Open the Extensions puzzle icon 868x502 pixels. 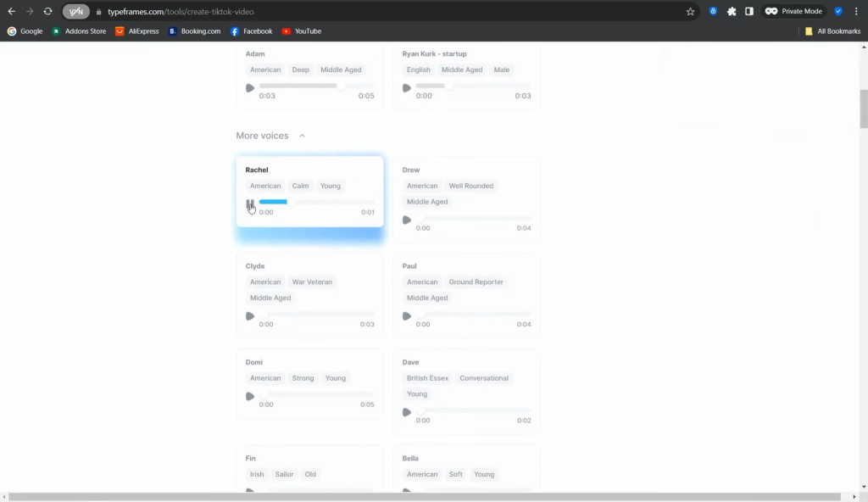[x=732, y=12]
